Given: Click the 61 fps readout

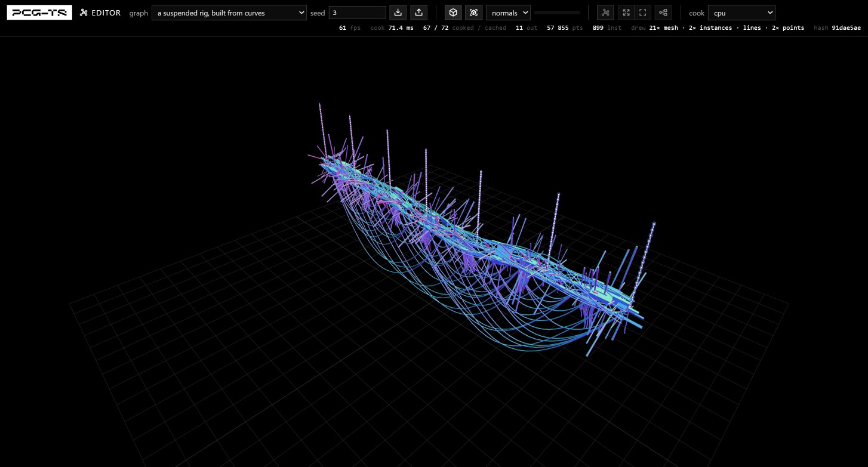Looking at the screenshot, I should (x=350, y=28).
